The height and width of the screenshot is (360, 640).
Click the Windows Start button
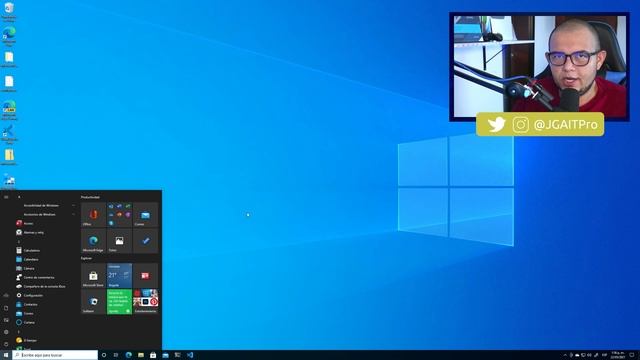[6, 355]
